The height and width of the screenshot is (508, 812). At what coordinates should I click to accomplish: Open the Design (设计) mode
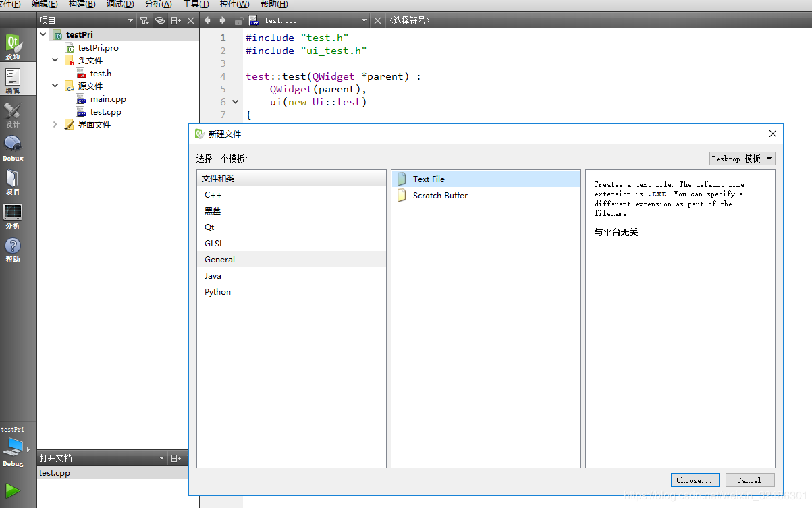(x=13, y=114)
